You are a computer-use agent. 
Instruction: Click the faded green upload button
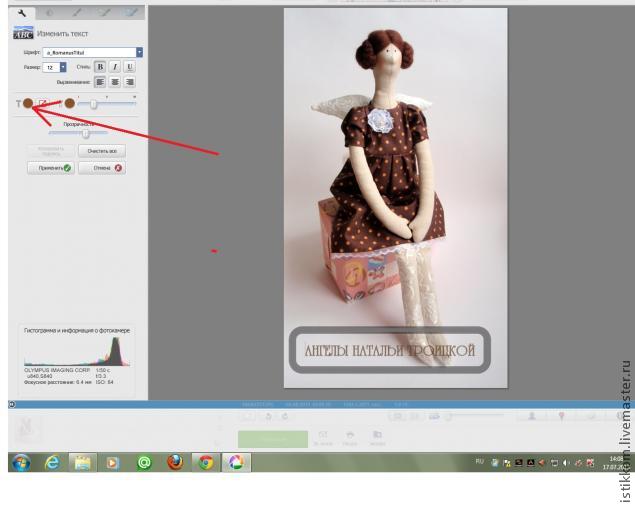[273, 439]
